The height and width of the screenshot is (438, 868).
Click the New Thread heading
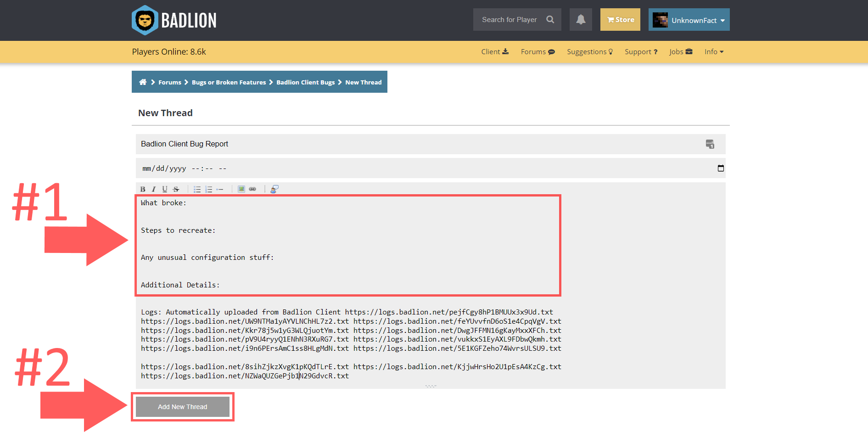(x=165, y=113)
